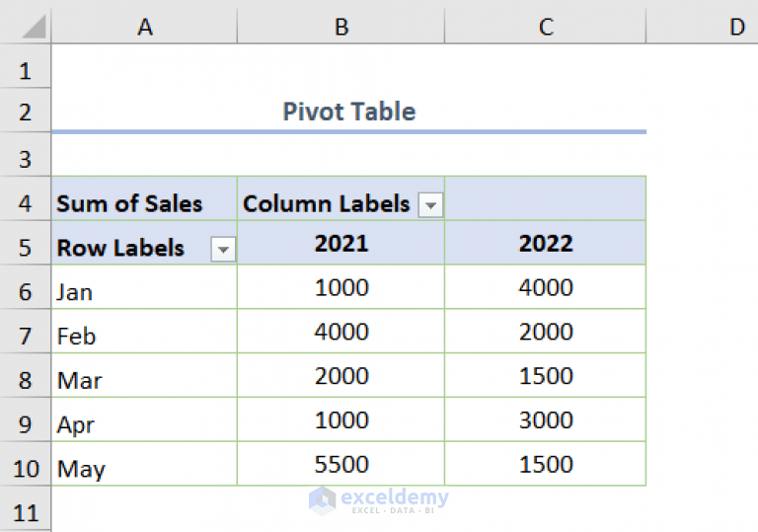The width and height of the screenshot is (758, 532).
Task: Select Mar 2022 value 1500
Action: coord(545,376)
